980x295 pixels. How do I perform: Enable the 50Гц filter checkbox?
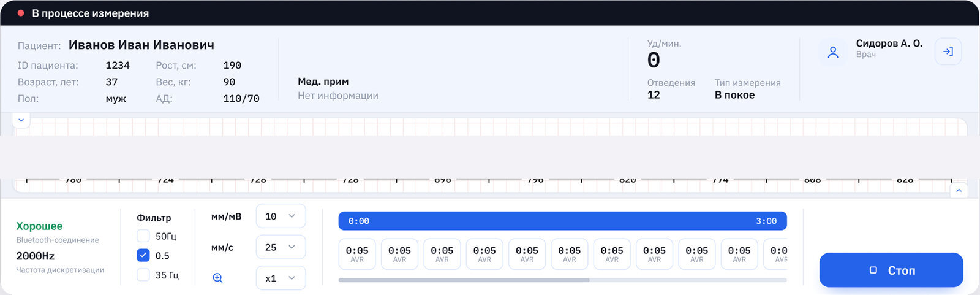(143, 236)
